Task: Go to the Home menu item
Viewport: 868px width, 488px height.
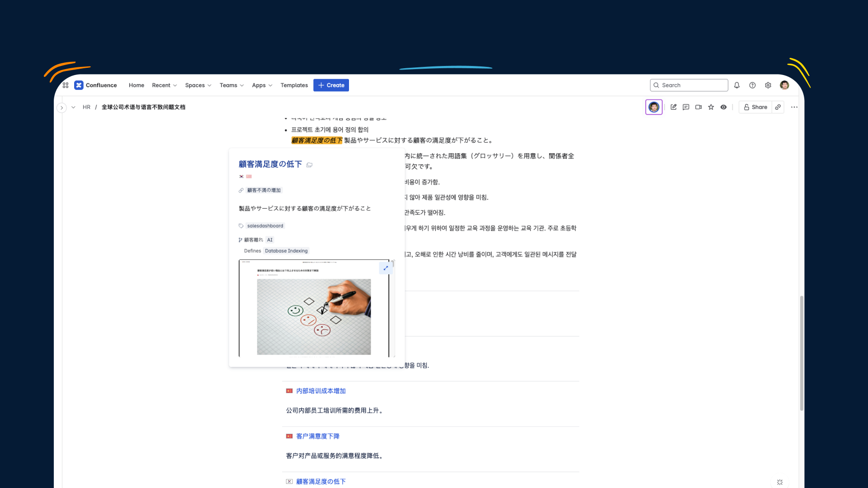Action: tap(136, 85)
